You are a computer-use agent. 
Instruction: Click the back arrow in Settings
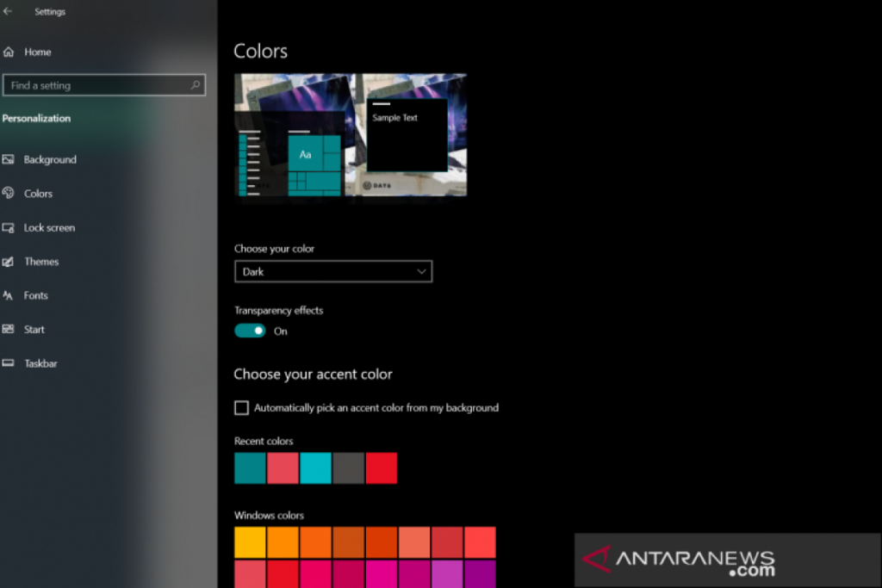pyautogui.click(x=8, y=12)
